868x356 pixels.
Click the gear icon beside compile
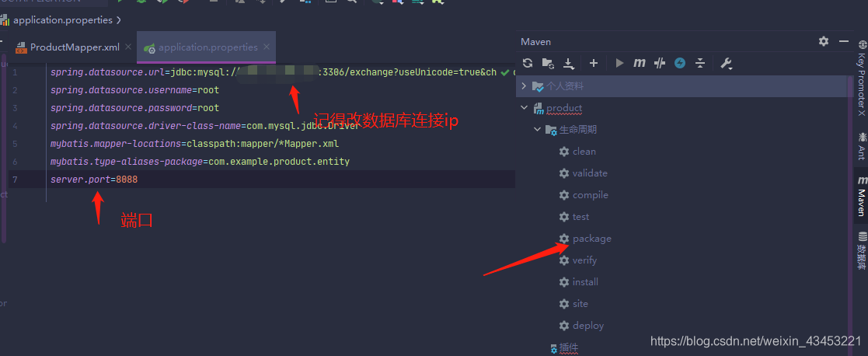(x=564, y=195)
